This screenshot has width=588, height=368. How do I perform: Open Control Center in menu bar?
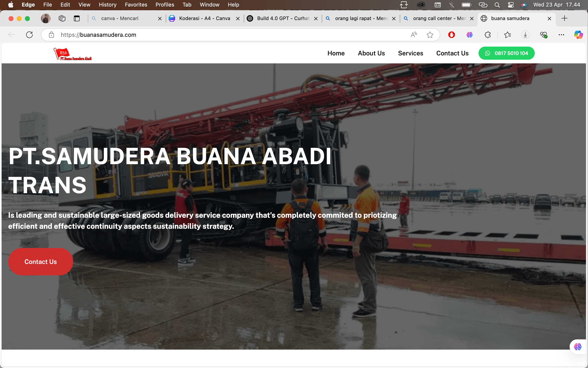[x=511, y=5]
